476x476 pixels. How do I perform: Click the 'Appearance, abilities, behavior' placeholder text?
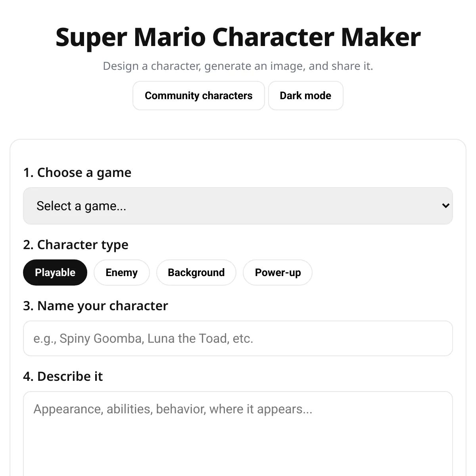coord(173,409)
